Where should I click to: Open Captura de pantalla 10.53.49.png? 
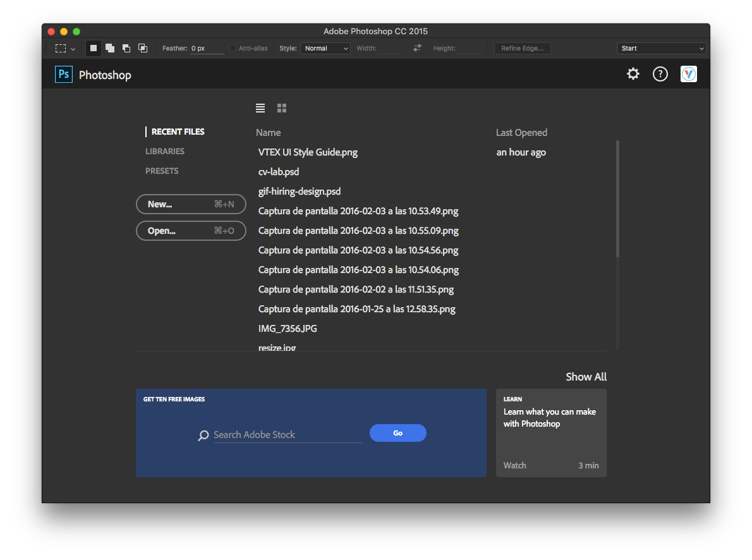(358, 211)
